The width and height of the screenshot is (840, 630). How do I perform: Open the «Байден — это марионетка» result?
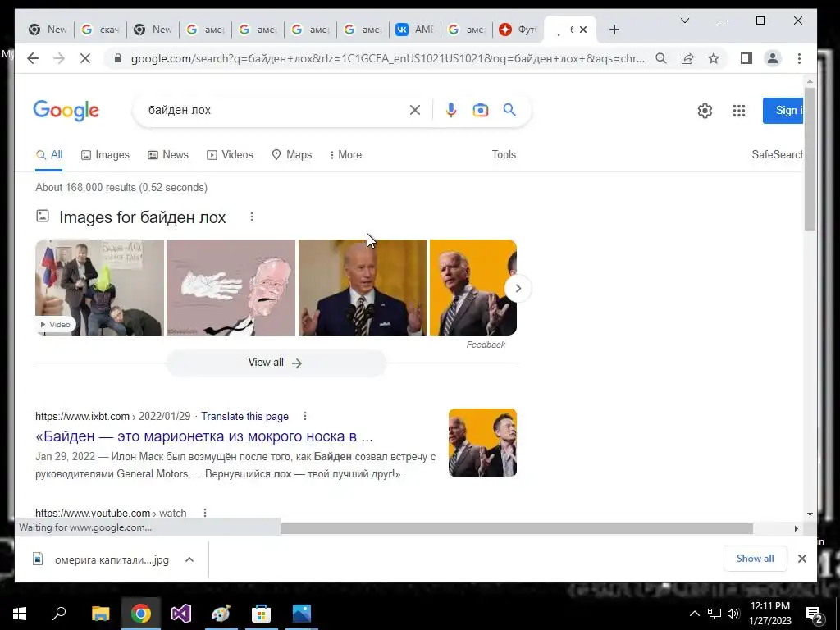(x=204, y=436)
